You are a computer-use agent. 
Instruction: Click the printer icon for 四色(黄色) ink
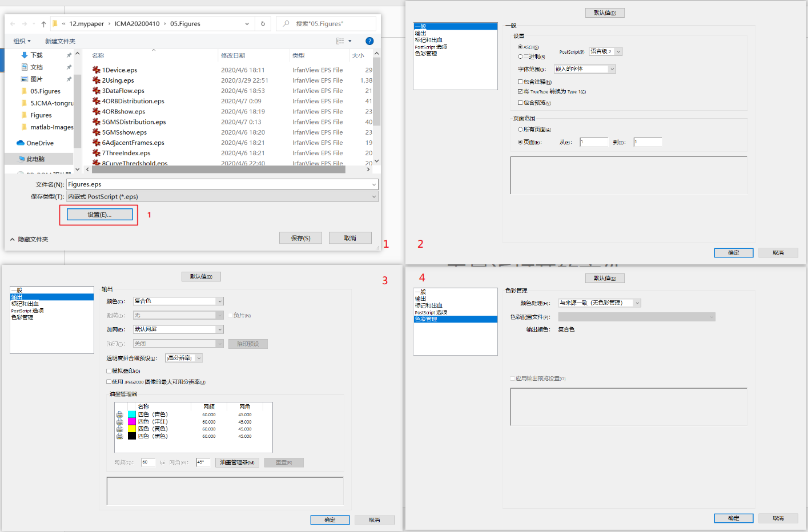(120, 429)
